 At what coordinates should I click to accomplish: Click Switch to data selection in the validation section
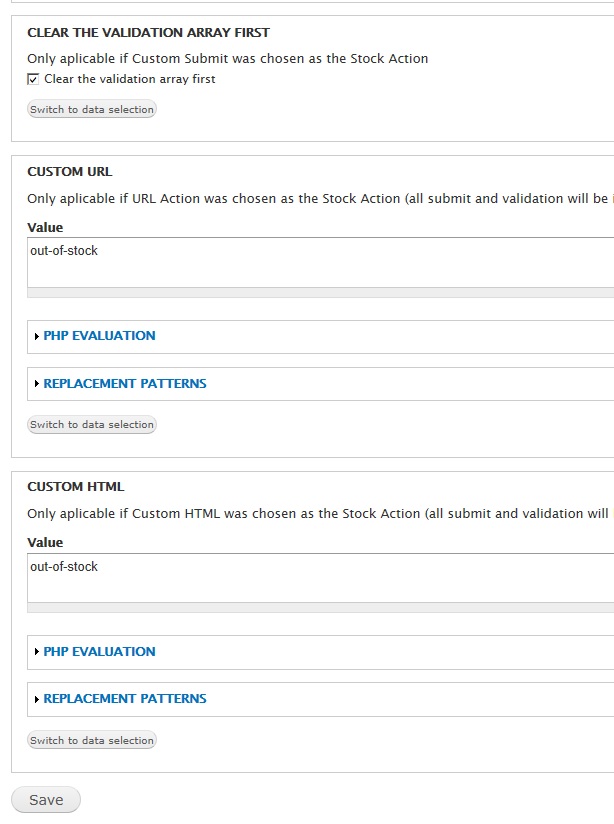click(91, 109)
